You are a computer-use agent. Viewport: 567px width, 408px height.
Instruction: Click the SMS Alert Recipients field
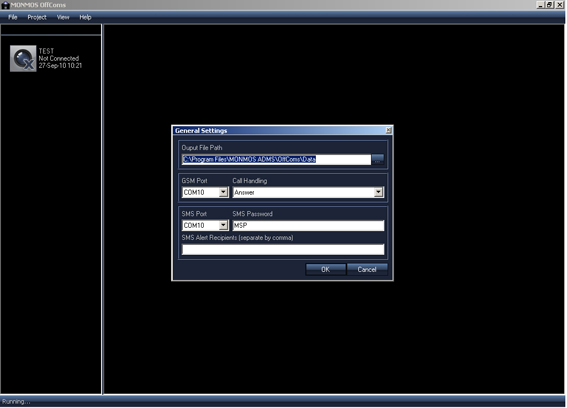[x=283, y=249]
